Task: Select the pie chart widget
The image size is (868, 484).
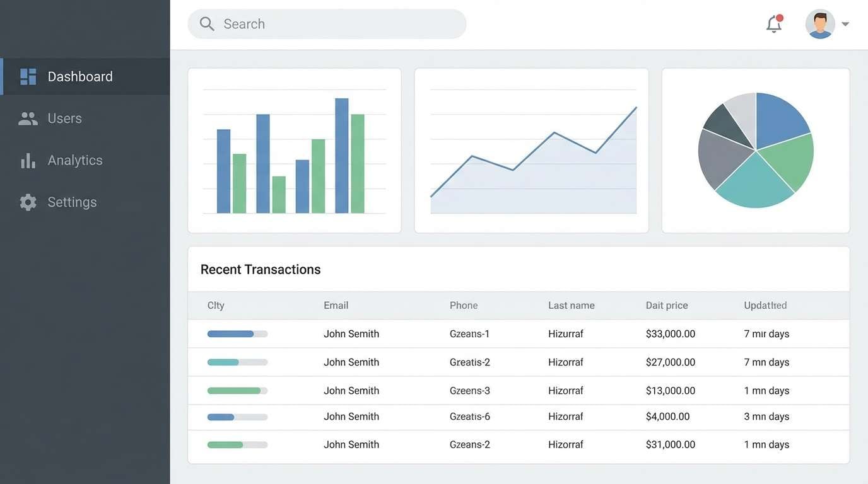Action: pos(755,150)
